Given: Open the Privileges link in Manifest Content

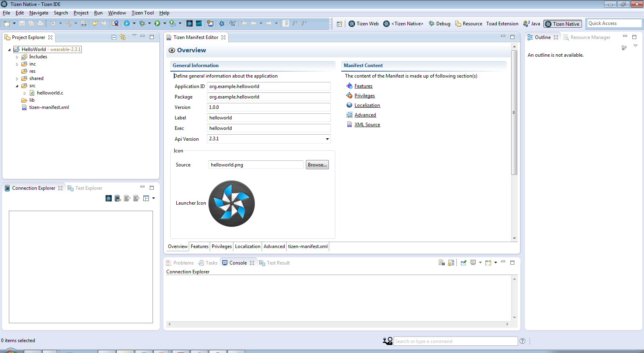Looking at the screenshot, I should 365,96.
